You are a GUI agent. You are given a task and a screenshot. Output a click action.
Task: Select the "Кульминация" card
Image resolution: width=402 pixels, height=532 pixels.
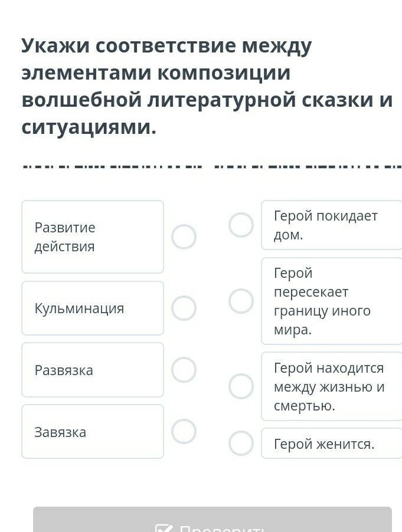[93, 308]
